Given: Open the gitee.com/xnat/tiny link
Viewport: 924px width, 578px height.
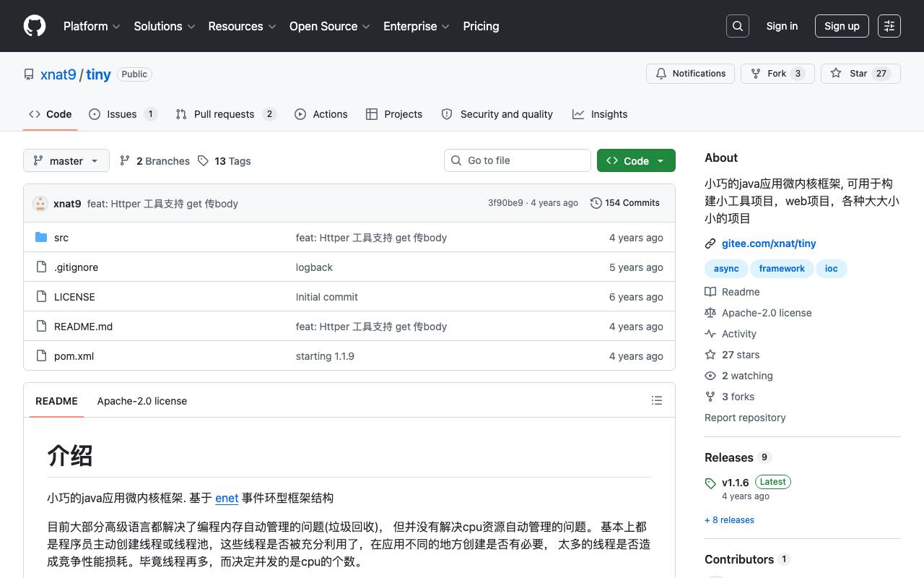Looking at the screenshot, I should click(769, 243).
